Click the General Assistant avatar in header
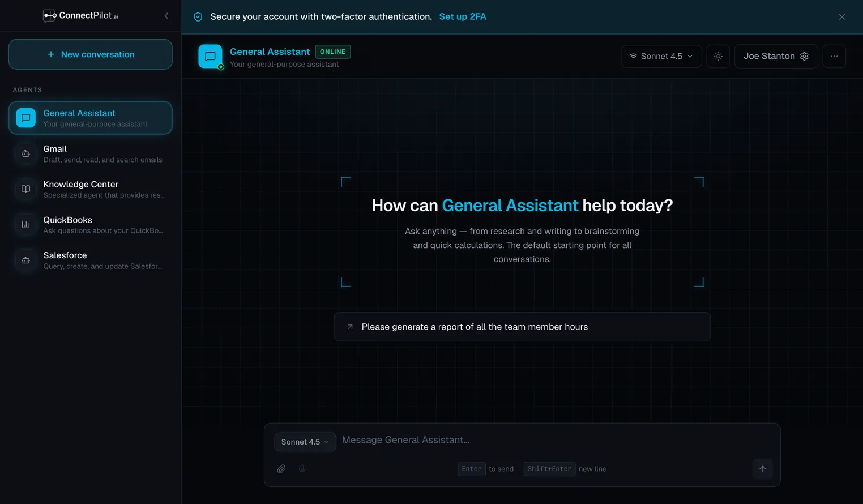This screenshot has height=504, width=863. pos(210,57)
